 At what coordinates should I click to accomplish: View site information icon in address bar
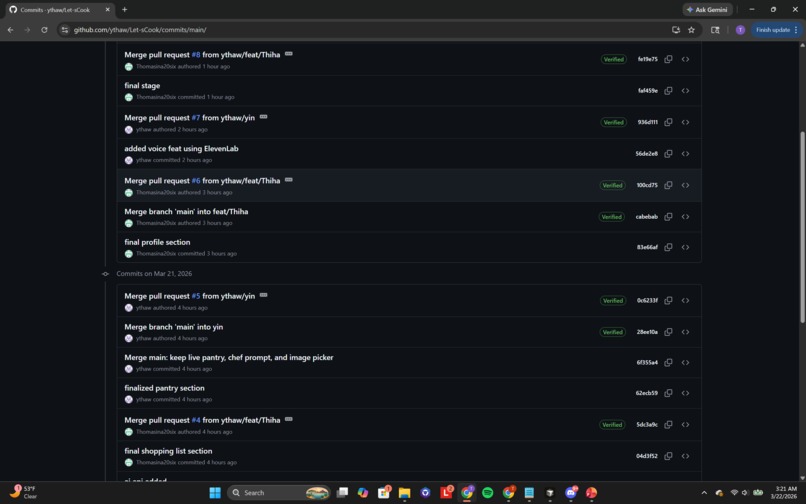65,30
